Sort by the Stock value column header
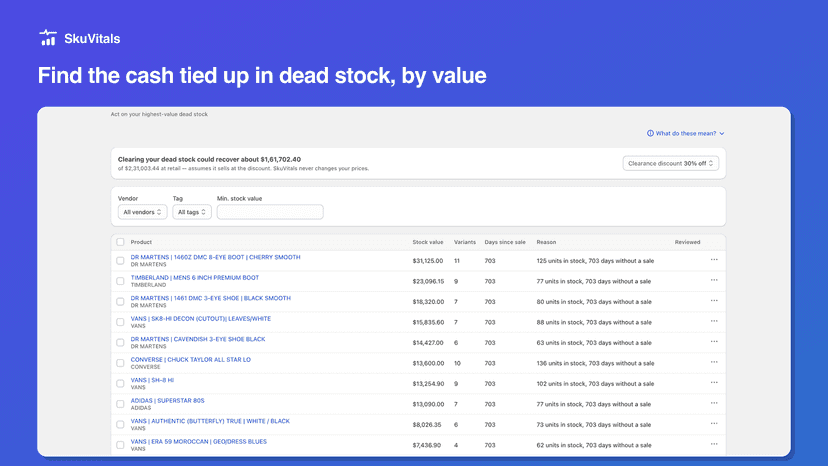 point(428,242)
